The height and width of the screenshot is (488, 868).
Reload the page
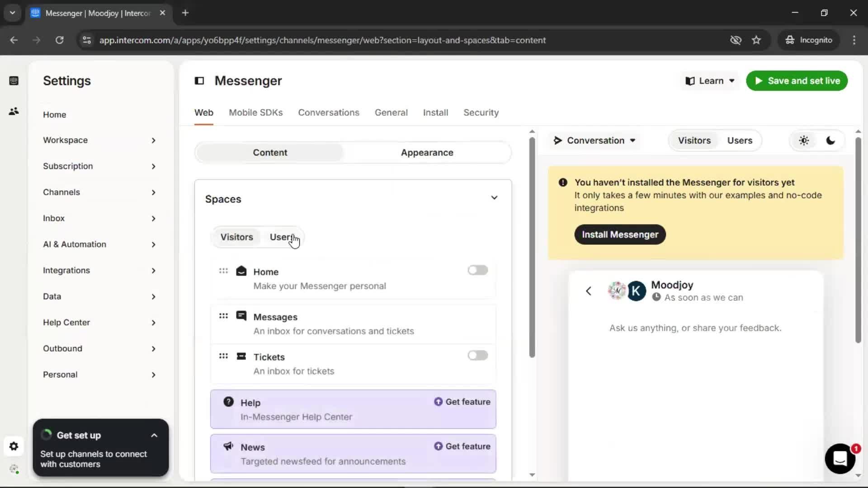coord(59,40)
